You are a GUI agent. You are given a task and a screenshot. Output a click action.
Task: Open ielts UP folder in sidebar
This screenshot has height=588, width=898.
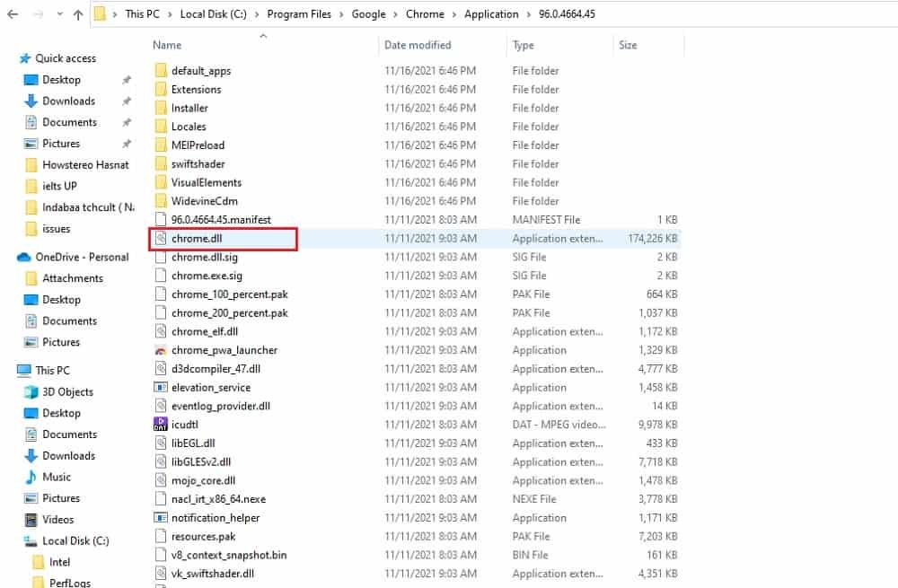59,186
